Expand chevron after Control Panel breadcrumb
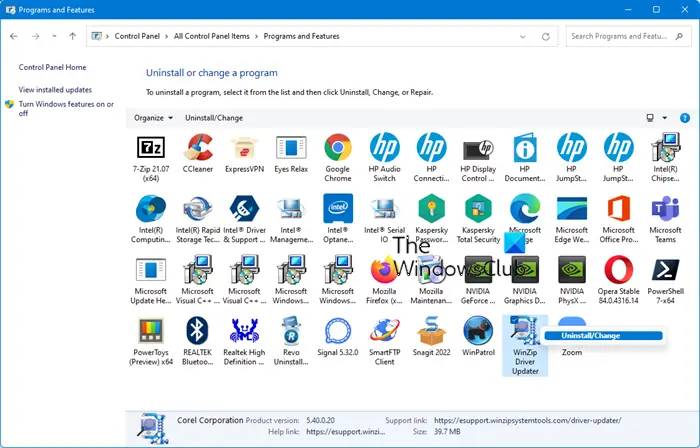The height and width of the screenshot is (448, 700). coord(167,37)
